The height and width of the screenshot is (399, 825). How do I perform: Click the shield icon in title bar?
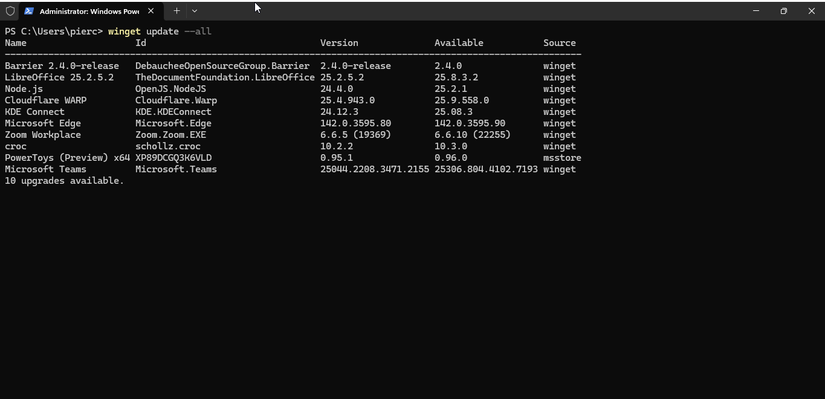tap(10, 11)
